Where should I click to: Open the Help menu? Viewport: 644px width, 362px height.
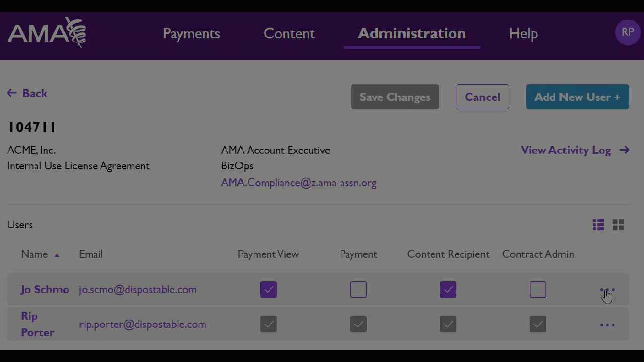click(x=523, y=33)
